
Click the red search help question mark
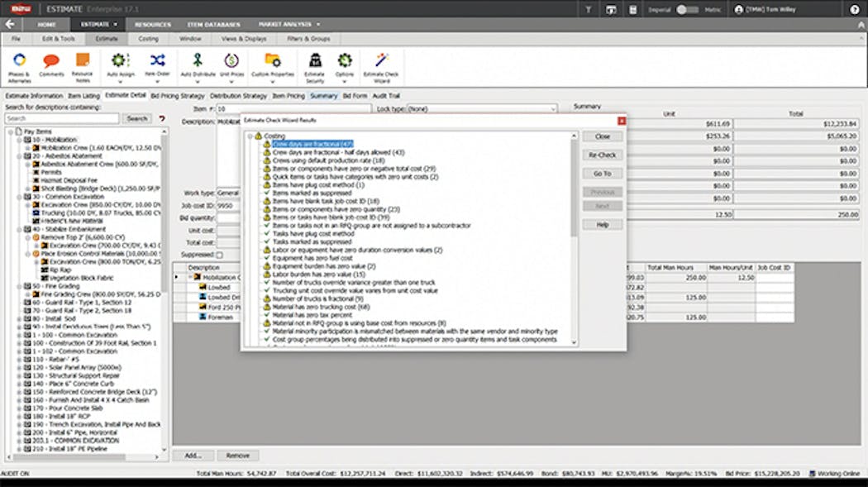(162, 118)
